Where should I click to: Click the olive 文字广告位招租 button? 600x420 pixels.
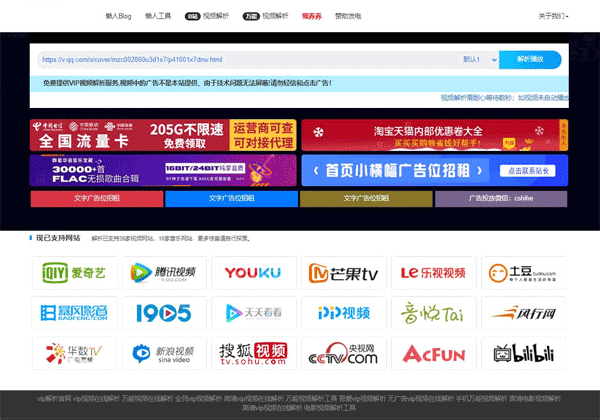[x=366, y=199]
